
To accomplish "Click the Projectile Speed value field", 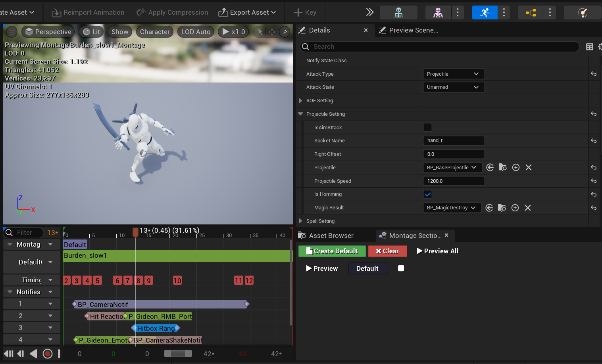I will point(454,181).
